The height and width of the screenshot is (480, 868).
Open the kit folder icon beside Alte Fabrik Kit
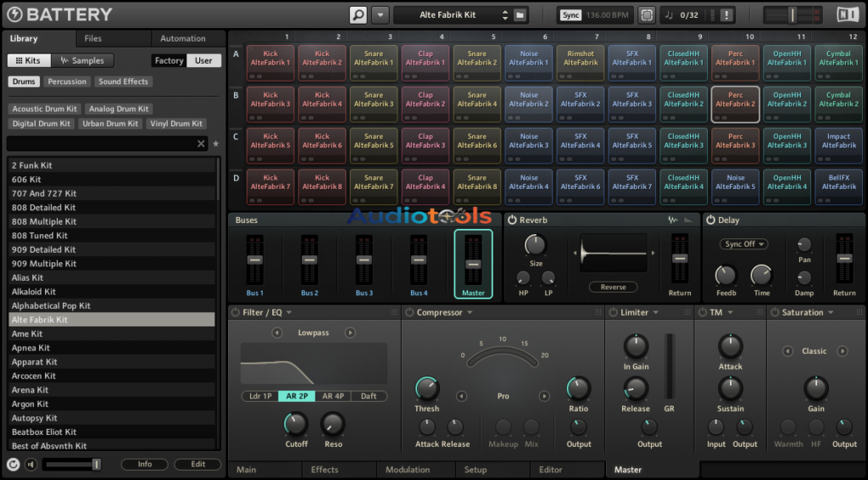(x=520, y=15)
